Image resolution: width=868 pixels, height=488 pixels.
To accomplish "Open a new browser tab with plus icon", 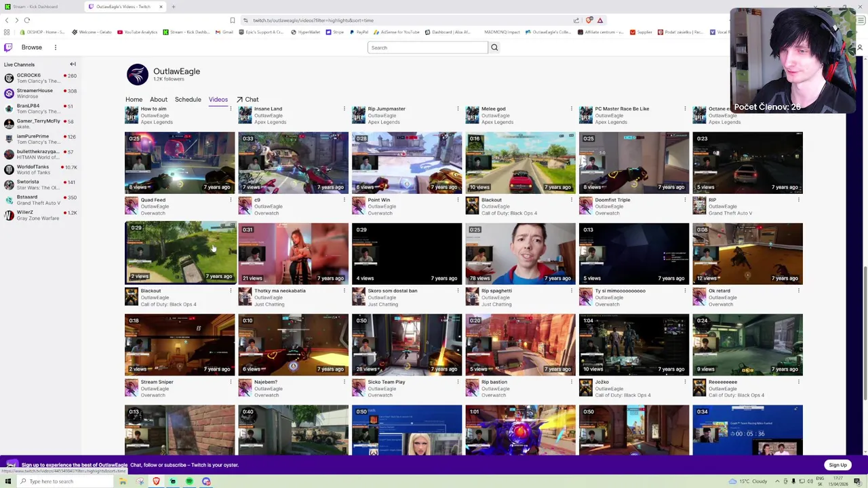I will click(174, 7).
